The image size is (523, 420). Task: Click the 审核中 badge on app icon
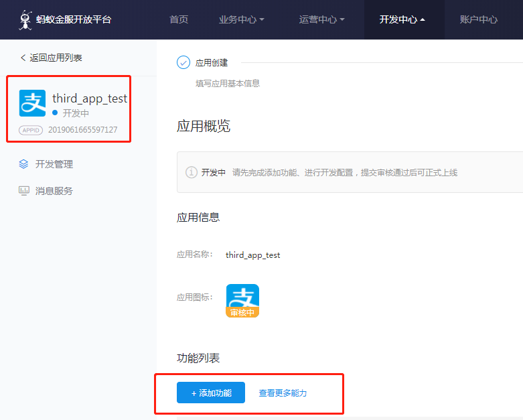coord(242,312)
